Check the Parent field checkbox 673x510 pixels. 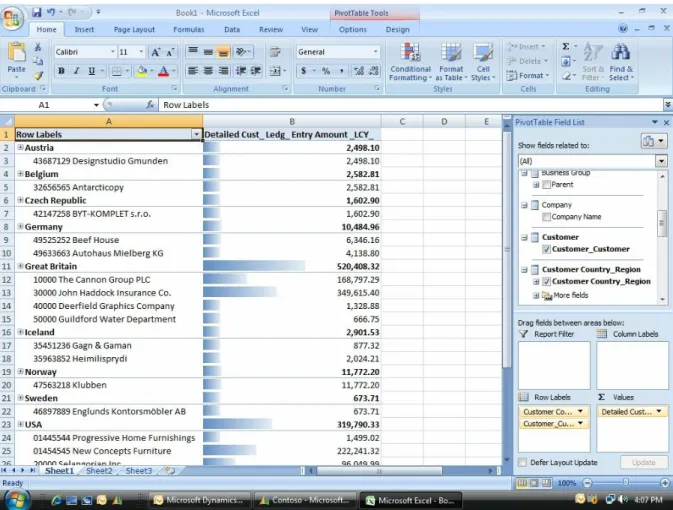tap(546, 185)
